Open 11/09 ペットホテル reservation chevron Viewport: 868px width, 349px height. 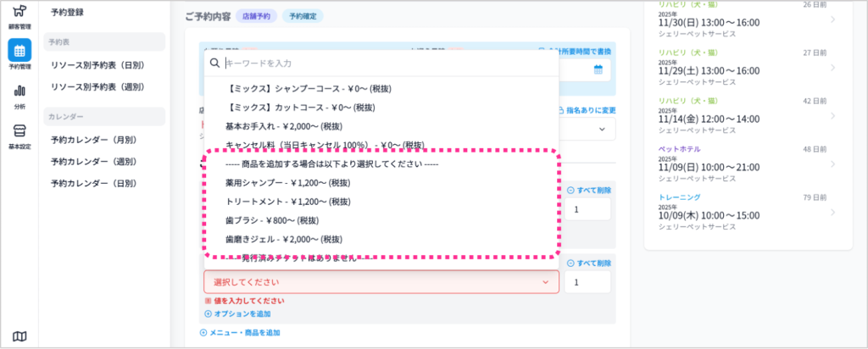pos(832,168)
